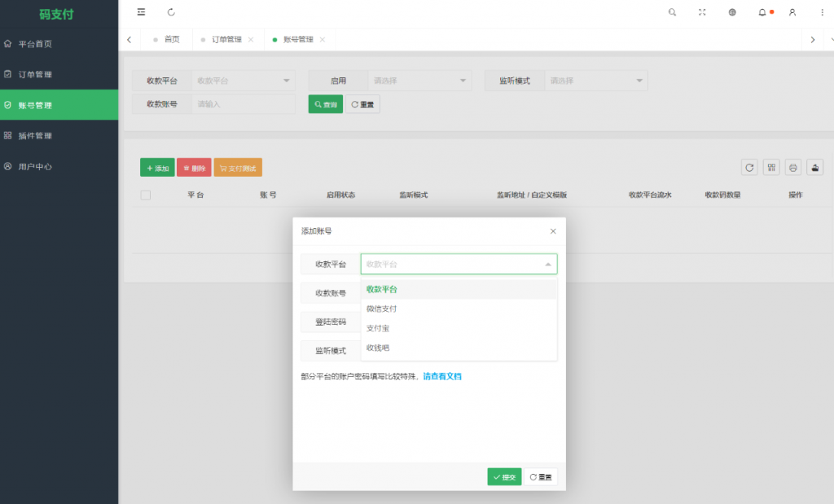Tick the select-all checkbox in table header

(146, 195)
